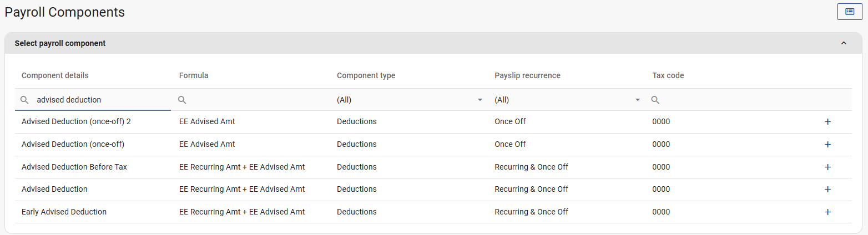Image resolution: width=868 pixels, height=235 pixels.
Task: Click search icon in Formula filter
Action: click(182, 100)
